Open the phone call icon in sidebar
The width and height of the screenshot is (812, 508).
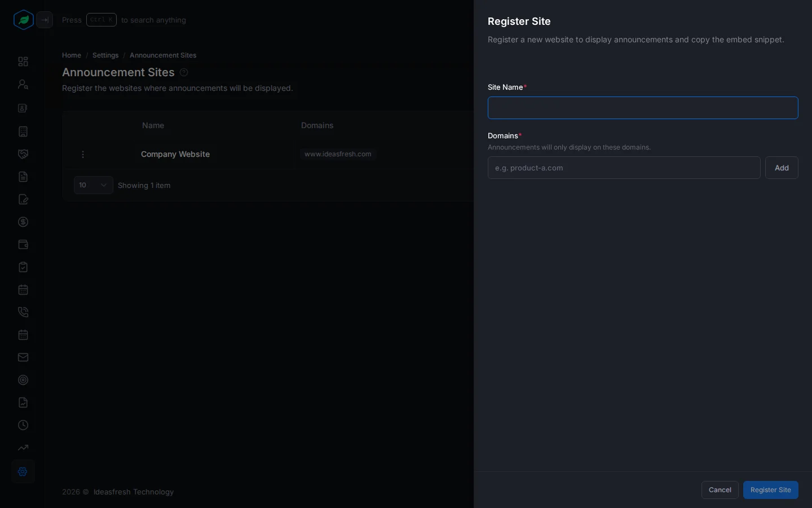(x=23, y=312)
